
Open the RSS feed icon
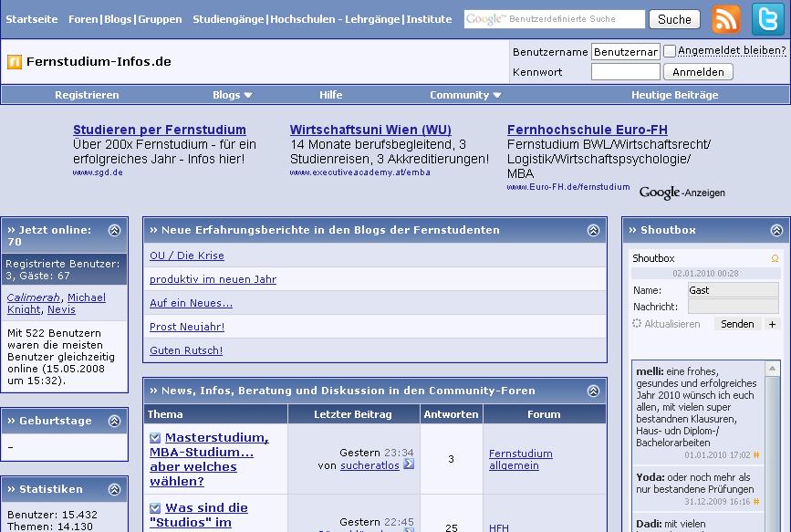pos(726,18)
